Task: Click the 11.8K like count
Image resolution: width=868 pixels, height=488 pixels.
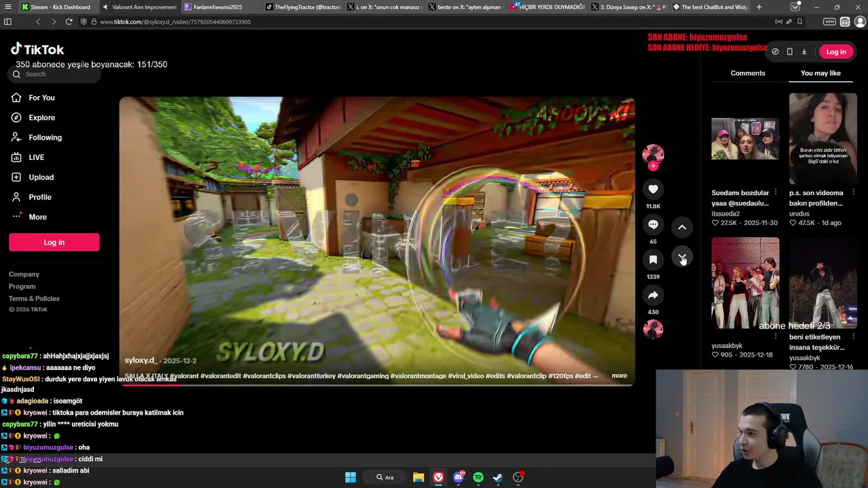Action: click(x=653, y=206)
